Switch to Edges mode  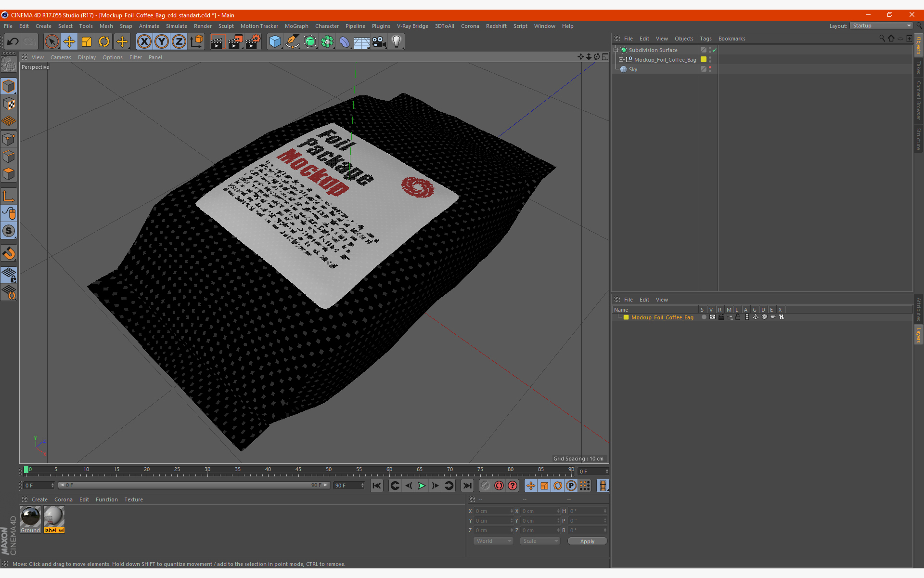[9, 157]
